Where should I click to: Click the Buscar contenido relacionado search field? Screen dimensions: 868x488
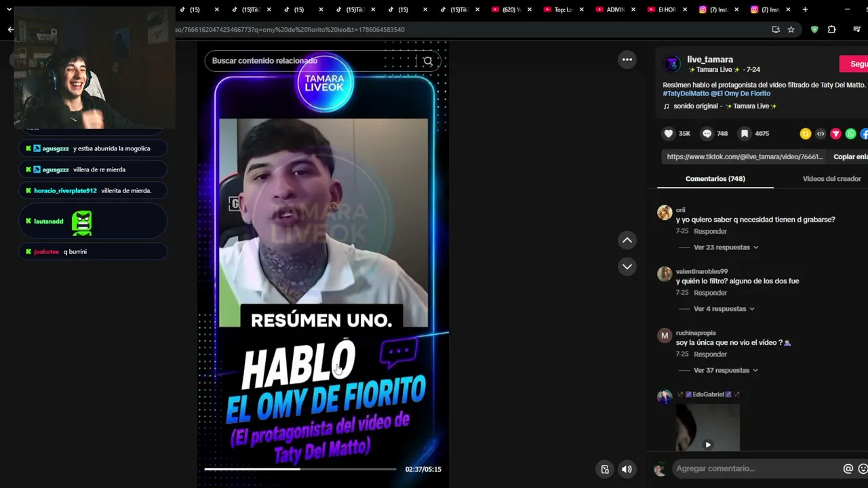click(312, 61)
